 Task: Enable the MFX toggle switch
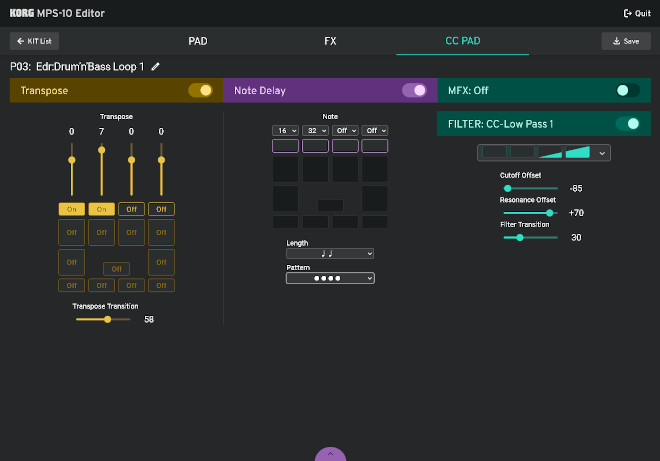click(627, 90)
